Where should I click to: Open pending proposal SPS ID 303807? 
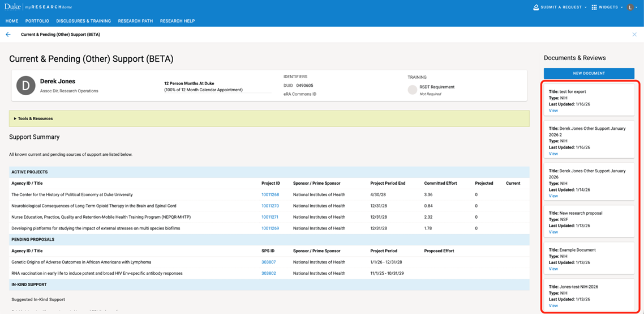coord(268,262)
